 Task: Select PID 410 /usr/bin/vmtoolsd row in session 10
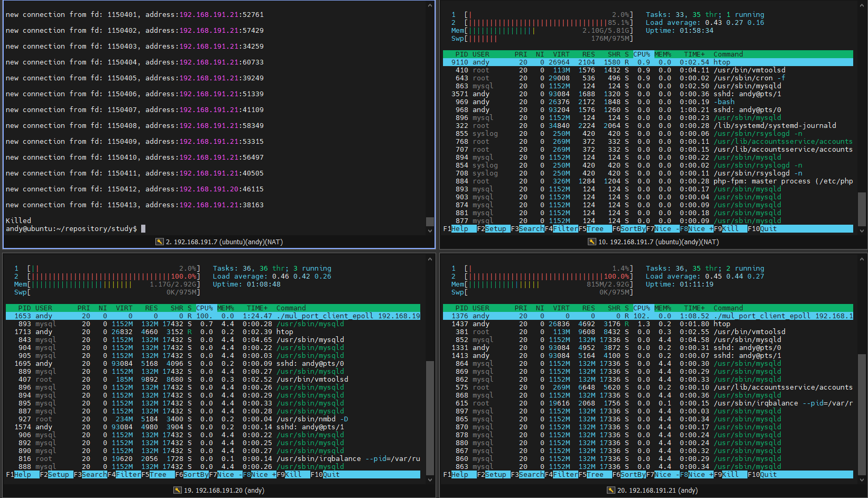point(648,70)
